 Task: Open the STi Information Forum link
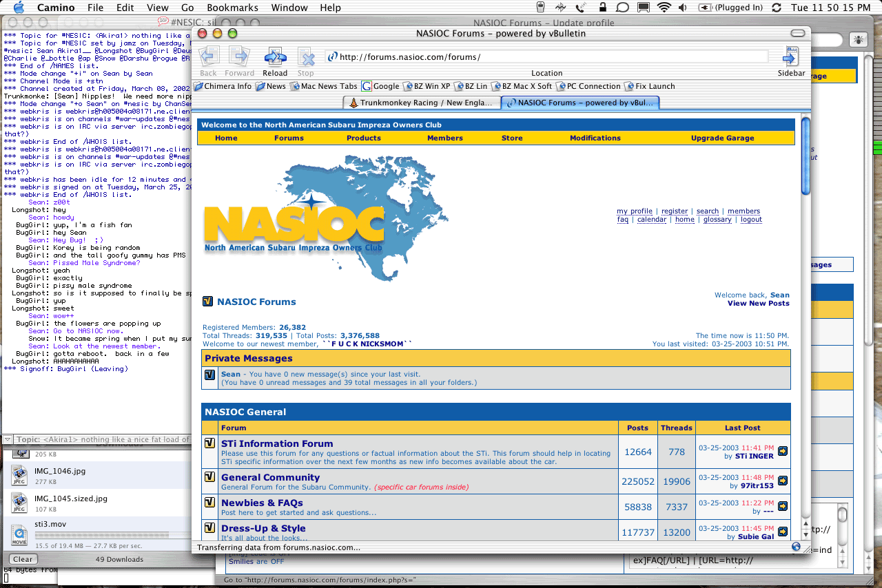coord(277,443)
